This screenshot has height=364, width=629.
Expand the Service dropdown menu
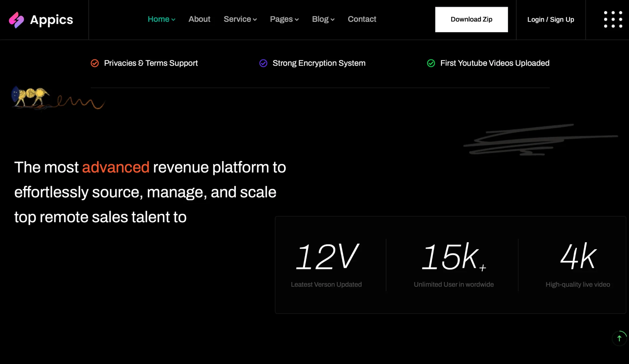240,19
